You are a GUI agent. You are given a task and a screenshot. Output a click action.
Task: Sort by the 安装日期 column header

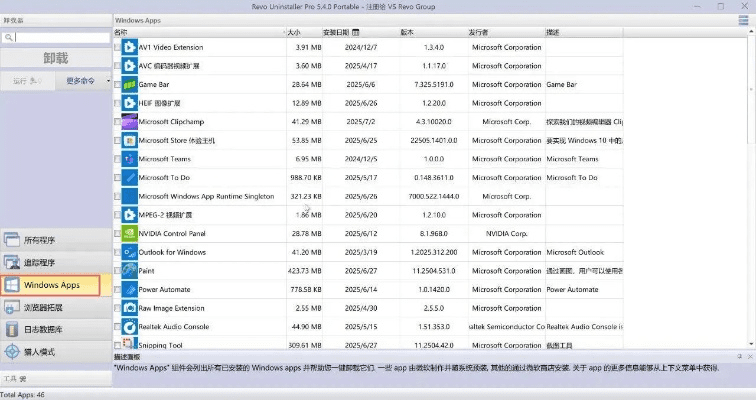click(361, 32)
